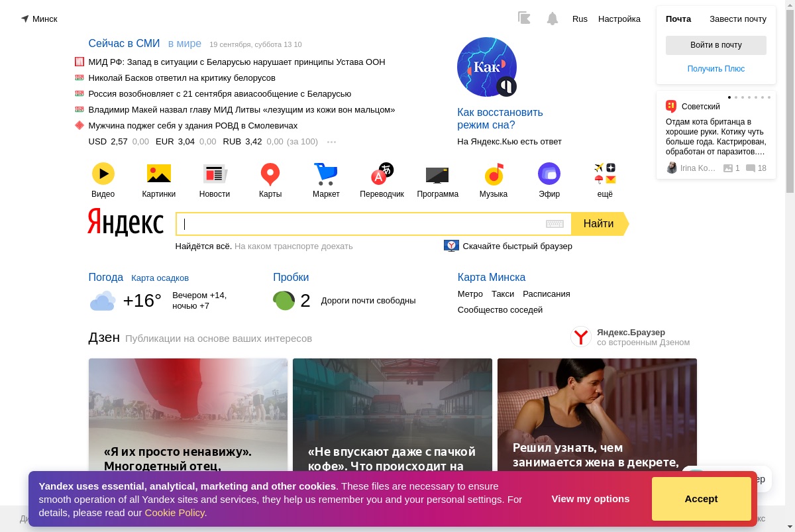
Task: Open the Маркет shopping cart icon
Action: tap(325, 174)
